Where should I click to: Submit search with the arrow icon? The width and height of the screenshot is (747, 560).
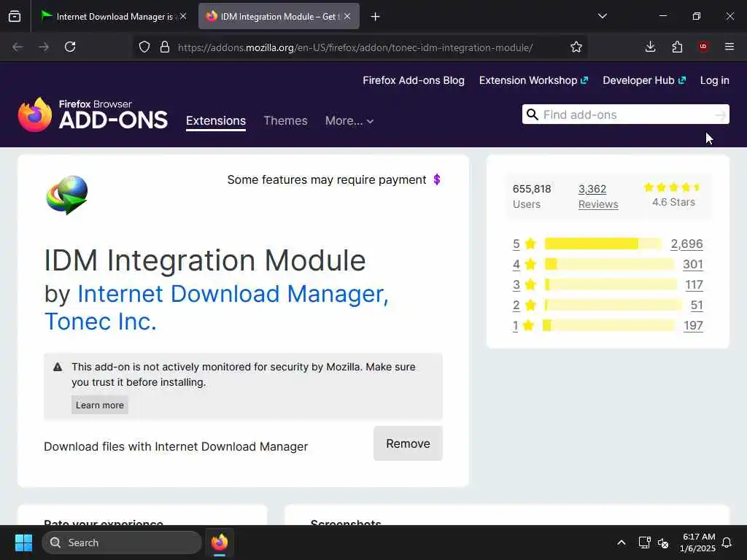(720, 114)
